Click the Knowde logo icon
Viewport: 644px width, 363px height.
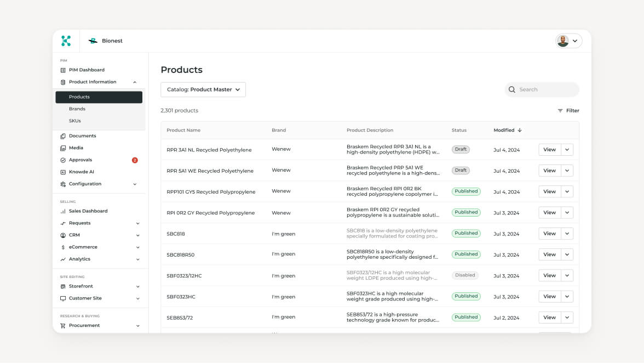(x=66, y=41)
